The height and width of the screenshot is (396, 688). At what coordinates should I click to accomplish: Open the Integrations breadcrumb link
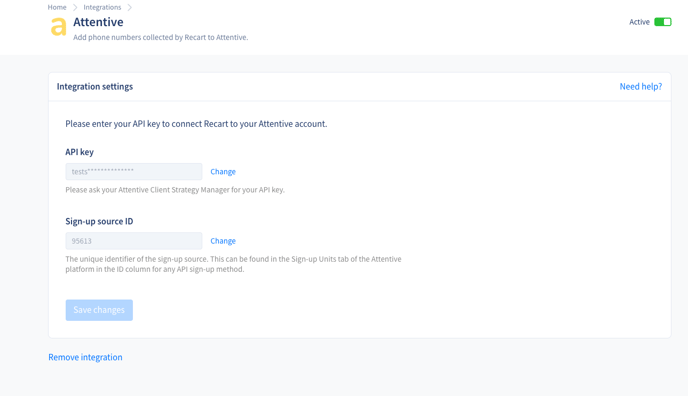pos(102,7)
